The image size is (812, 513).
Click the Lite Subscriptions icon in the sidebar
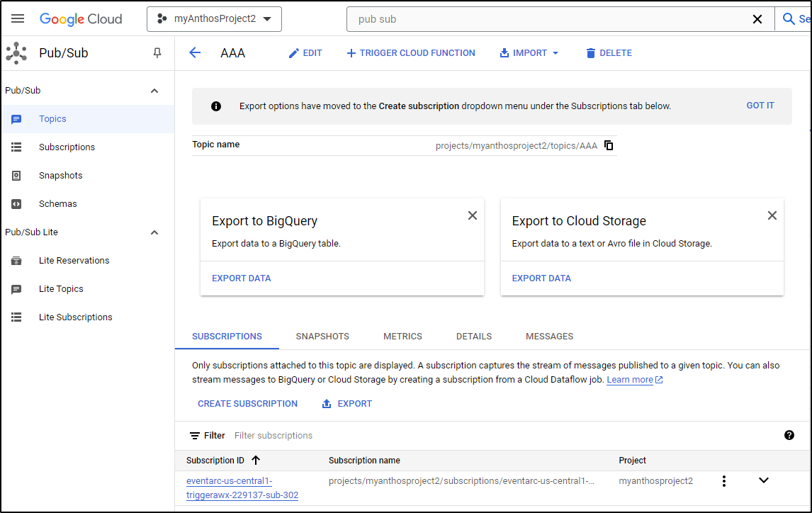pos(16,317)
